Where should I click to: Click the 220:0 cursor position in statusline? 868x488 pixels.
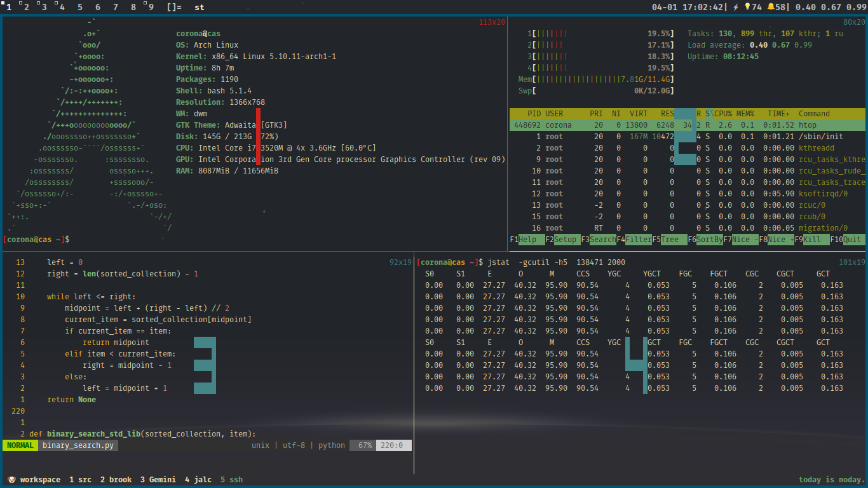click(392, 445)
